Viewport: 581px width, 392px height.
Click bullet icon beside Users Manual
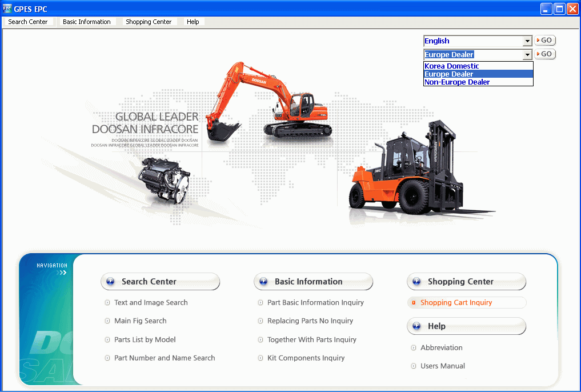click(414, 366)
